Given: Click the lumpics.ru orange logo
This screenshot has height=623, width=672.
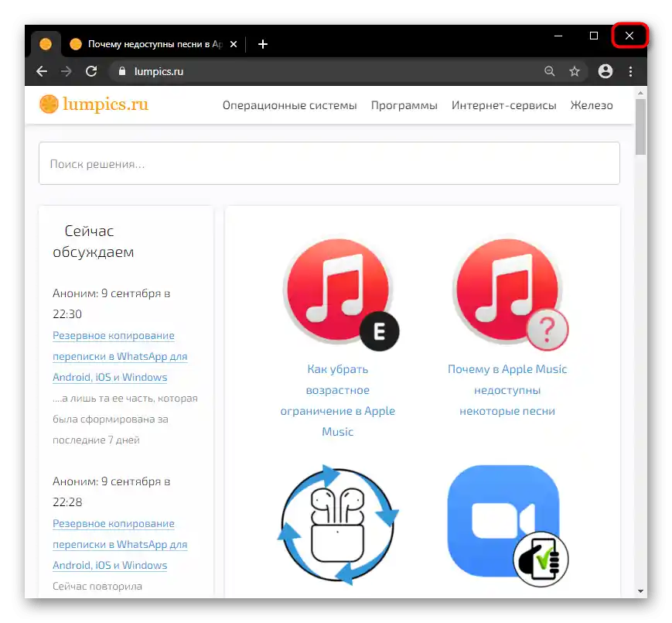Looking at the screenshot, I should pos(94,104).
